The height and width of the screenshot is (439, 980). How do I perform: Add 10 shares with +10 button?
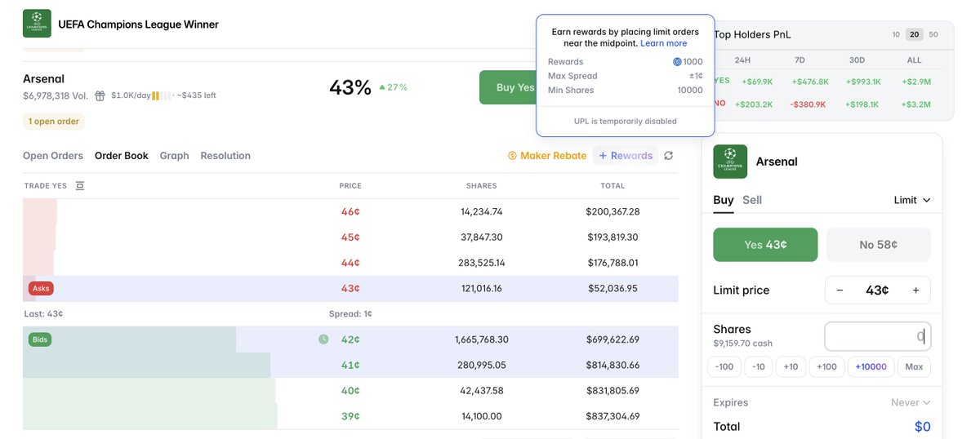point(791,367)
